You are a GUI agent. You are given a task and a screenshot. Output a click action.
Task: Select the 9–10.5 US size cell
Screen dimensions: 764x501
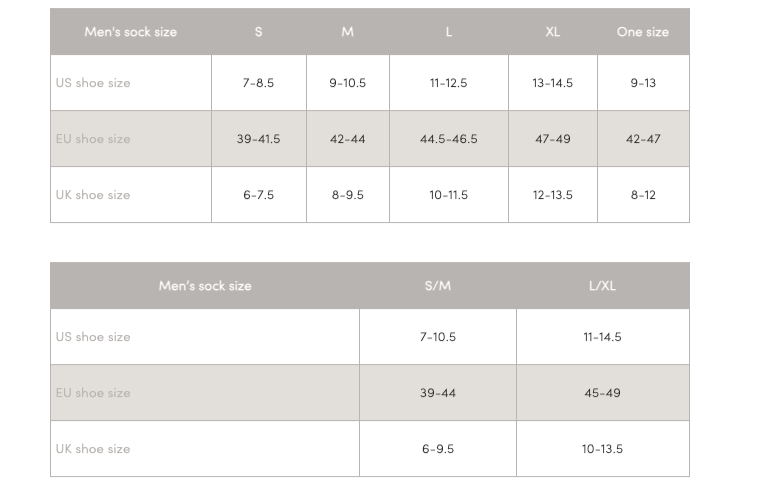tap(348, 83)
